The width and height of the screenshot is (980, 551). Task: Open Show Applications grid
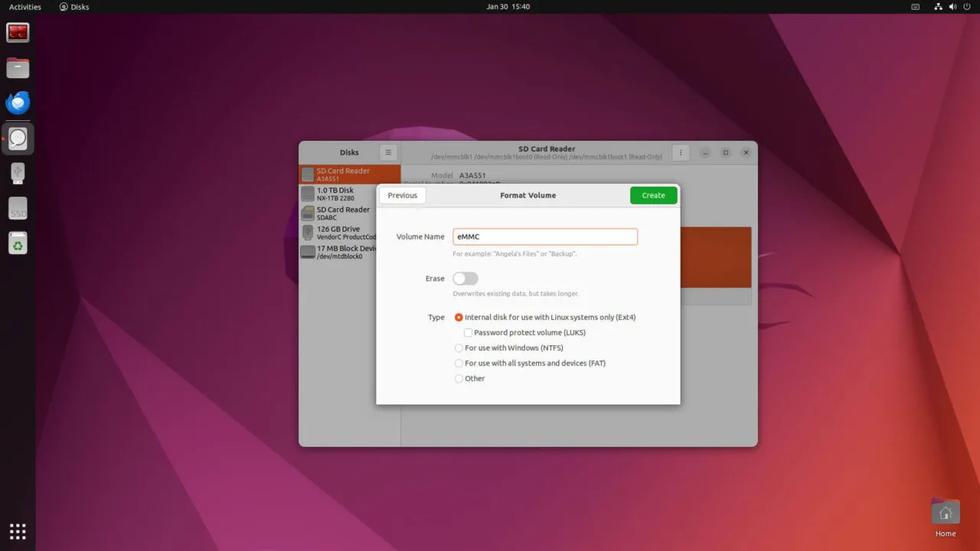click(18, 530)
